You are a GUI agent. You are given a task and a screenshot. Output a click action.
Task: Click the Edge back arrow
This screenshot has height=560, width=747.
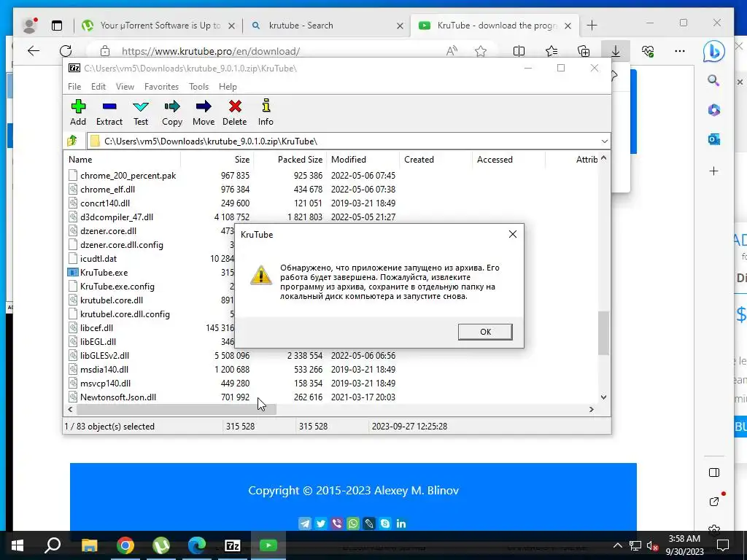pyautogui.click(x=34, y=51)
